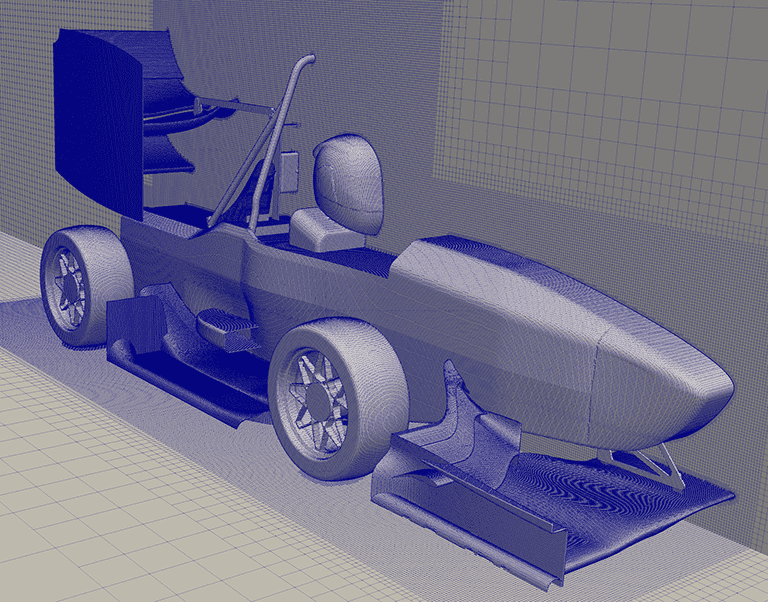Select the rear wheel of the car
This screenshot has height=602, width=768.
coord(86,286)
